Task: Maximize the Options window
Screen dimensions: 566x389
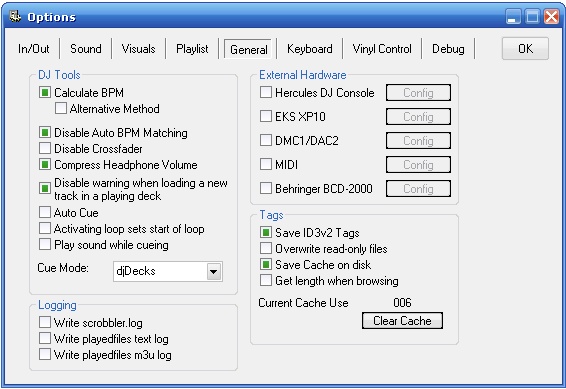Action: point(532,17)
